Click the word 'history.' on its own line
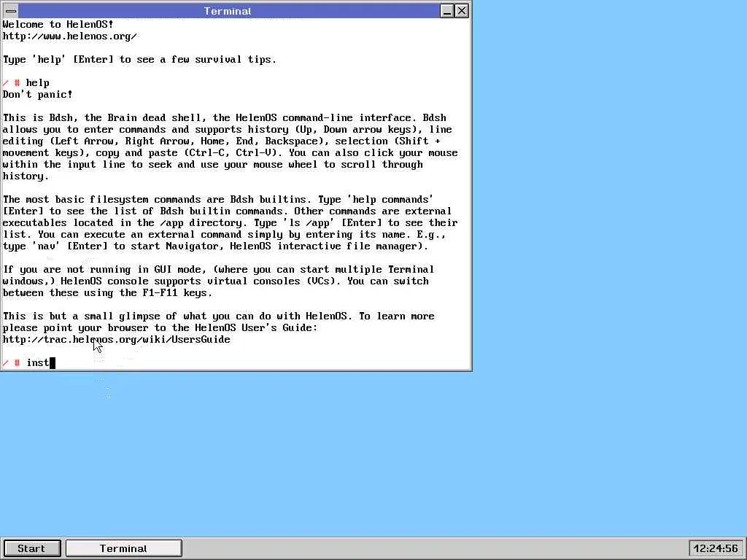Image resolution: width=747 pixels, height=560 pixels. click(26, 176)
